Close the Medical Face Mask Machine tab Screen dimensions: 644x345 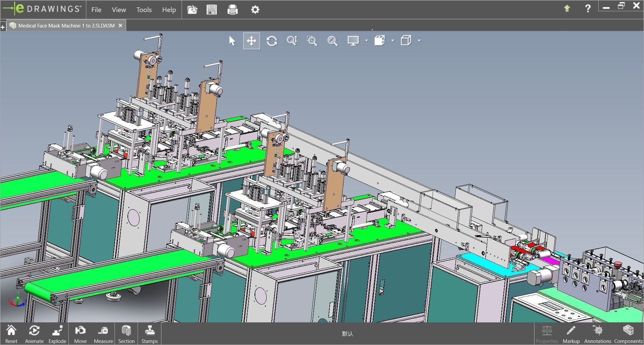pyautogui.click(x=120, y=25)
